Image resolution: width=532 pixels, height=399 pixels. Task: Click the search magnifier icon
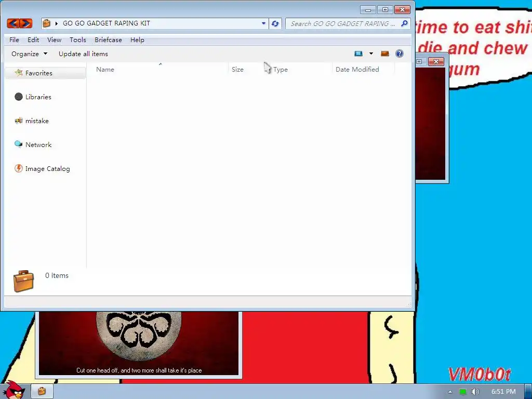click(404, 23)
